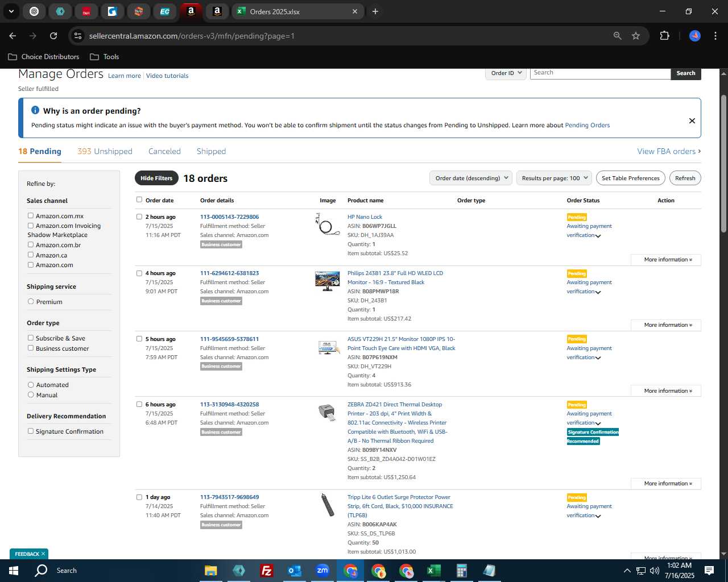Image resolution: width=728 pixels, height=582 pixels.
Task: Open the ChatGPT browser tab
Action: [34, 11]
